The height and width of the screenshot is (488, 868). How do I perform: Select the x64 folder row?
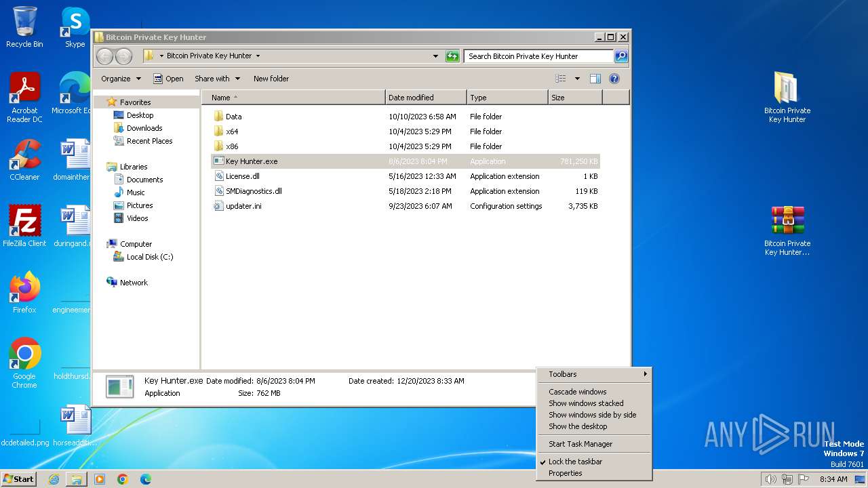pyautogui.click(x=406, y=131)
